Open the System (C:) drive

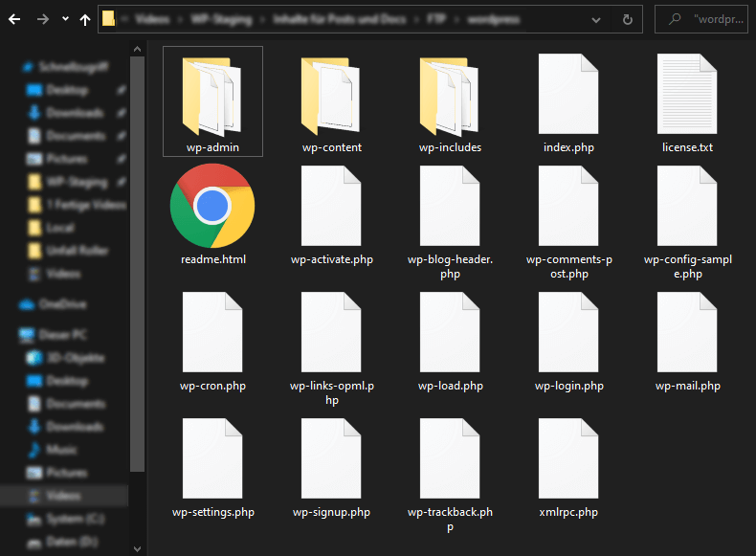point(66,519)
